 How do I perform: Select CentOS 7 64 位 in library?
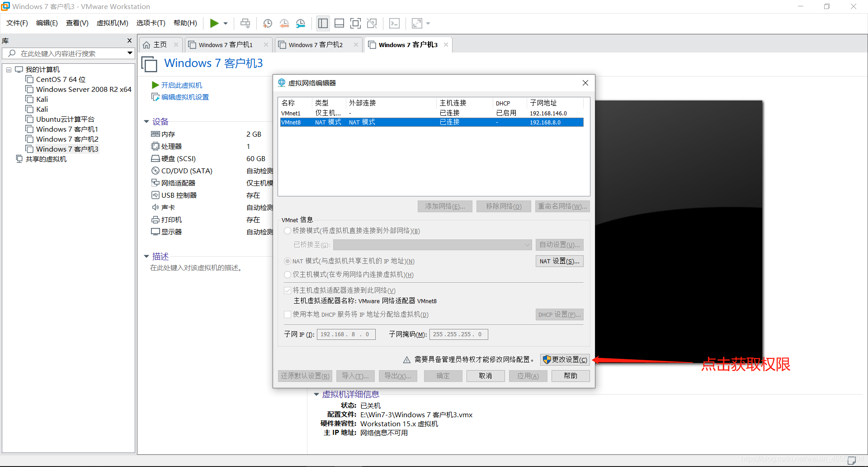(61, 80)
